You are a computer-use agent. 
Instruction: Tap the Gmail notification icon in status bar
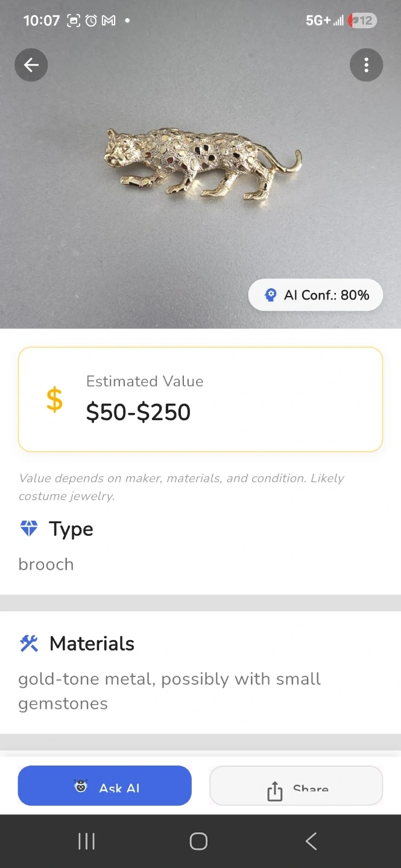tap(109, 20)
